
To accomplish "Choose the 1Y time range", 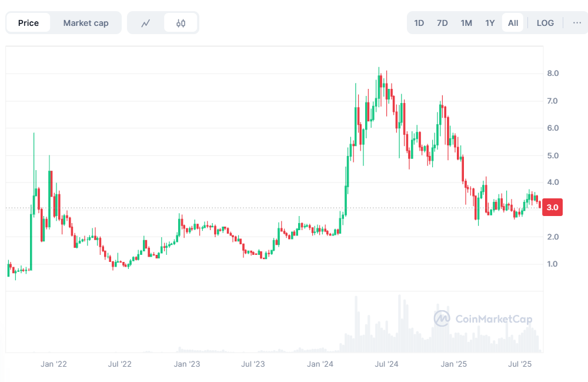I will [490, 23].
